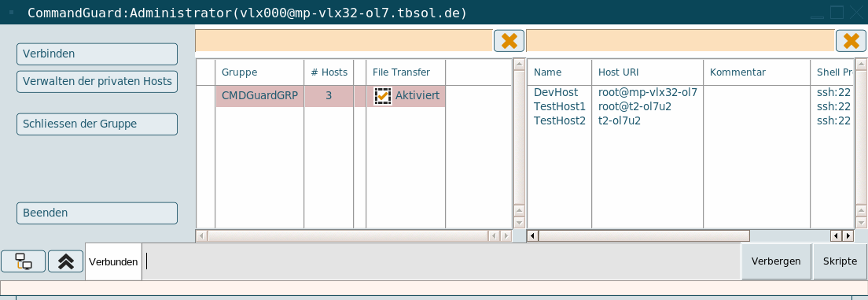Image resolution: width=868 pixels, height=300 pixels.
Task: Click the Verbinden button
Action: [x=97, y=54]
